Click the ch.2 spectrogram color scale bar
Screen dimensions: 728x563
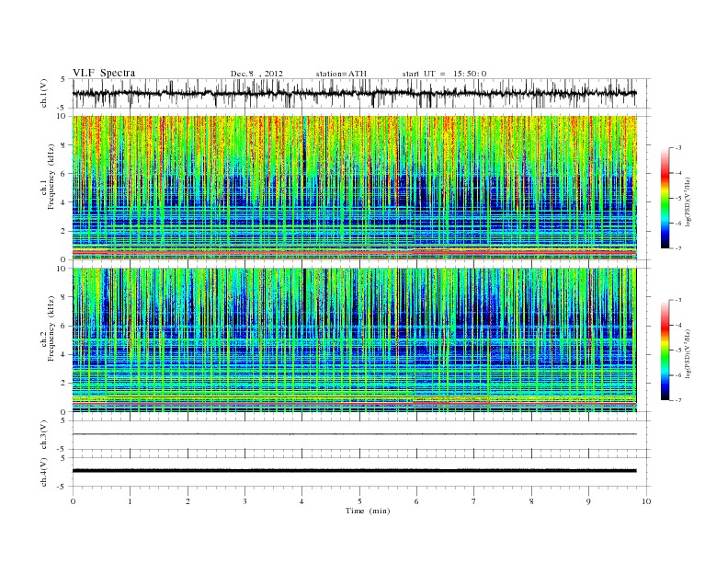pos(665,350)
